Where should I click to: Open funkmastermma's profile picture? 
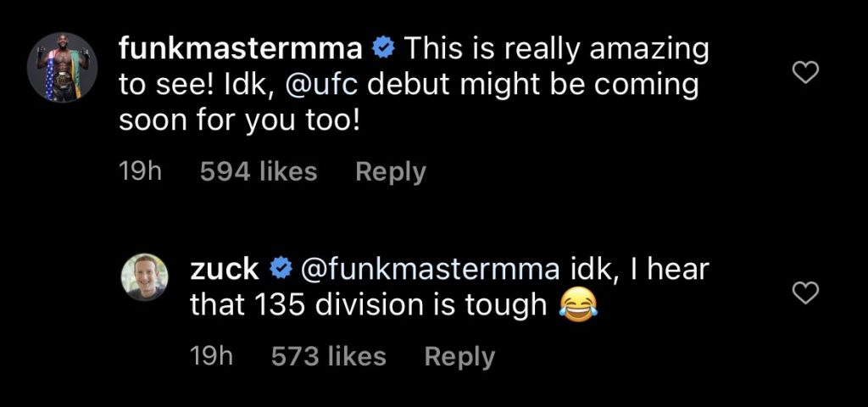(63, 67)
